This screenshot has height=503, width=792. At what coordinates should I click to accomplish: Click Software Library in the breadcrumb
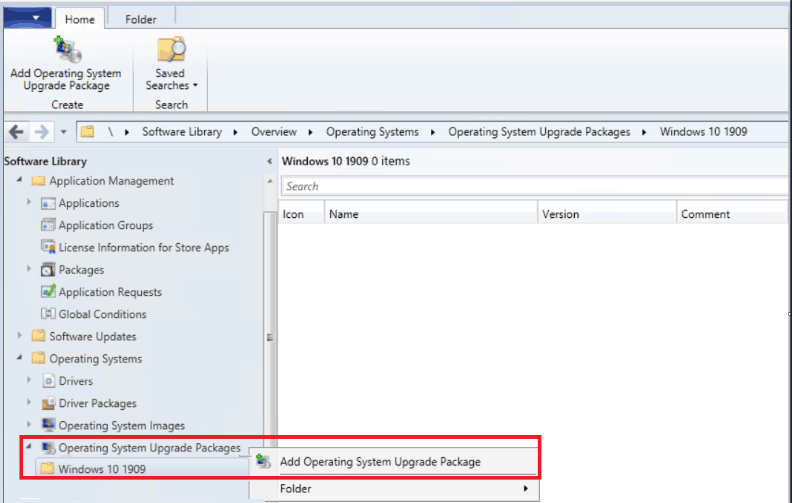182,132
